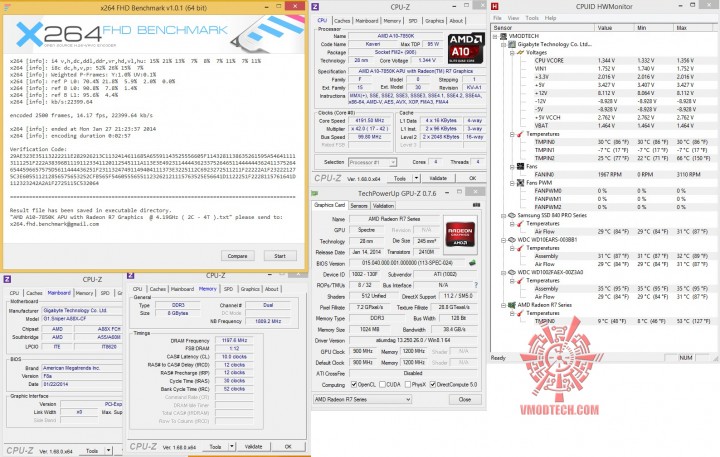Open the Processor #1 selection dropdown in CPU-Z
The width and height of the screenshot is (720, 457).
tap(393, 163)
